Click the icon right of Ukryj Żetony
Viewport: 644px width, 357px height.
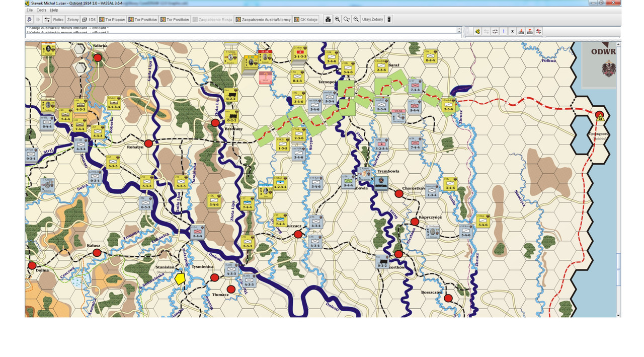(x=389, y=20)
